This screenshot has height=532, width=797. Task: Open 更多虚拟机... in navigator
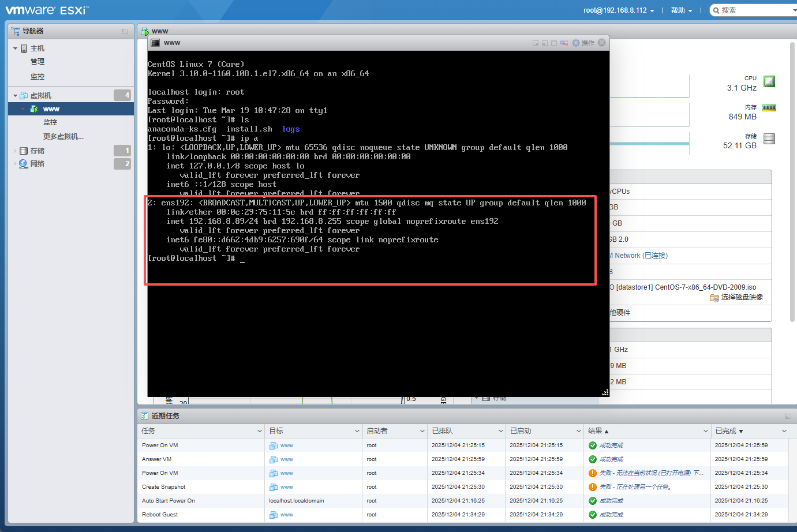pyautogui.click(x=63, y=137)
